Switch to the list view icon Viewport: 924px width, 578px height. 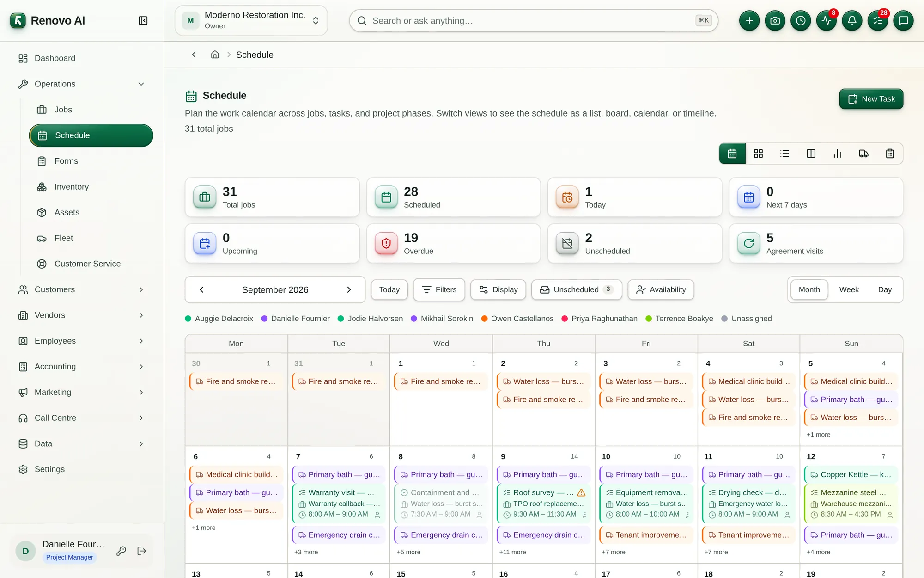click(x=784, y=154)
